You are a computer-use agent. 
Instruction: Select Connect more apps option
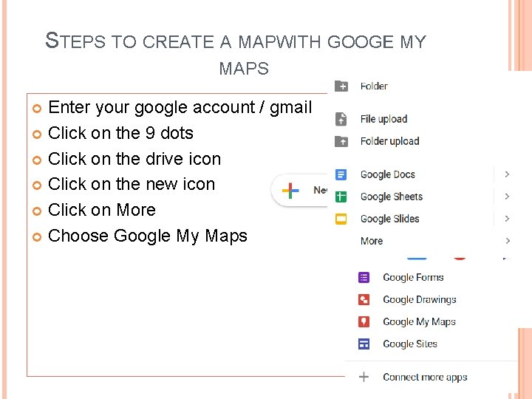425,377
